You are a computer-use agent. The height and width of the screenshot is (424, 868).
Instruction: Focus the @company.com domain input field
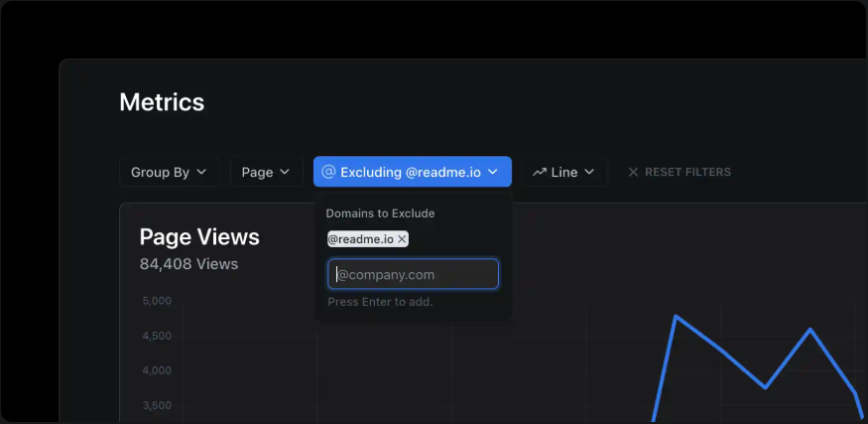pyautogui.click(x=413, y=274)
